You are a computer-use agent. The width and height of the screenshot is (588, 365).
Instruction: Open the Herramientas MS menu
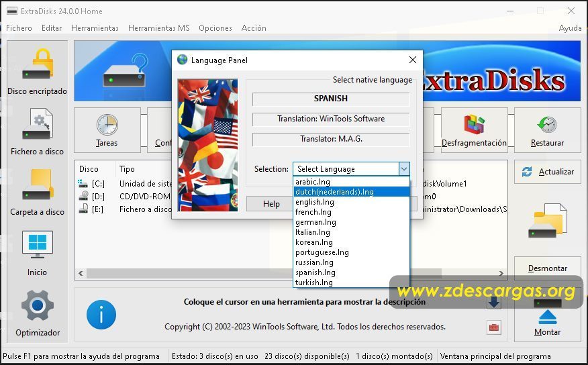(158, 28)
